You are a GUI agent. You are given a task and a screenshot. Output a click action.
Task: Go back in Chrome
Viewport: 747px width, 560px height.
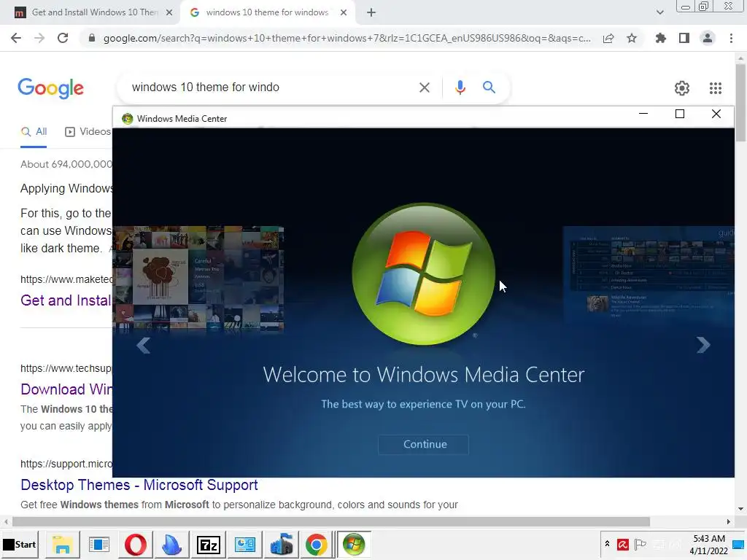[x=16, y=38]
